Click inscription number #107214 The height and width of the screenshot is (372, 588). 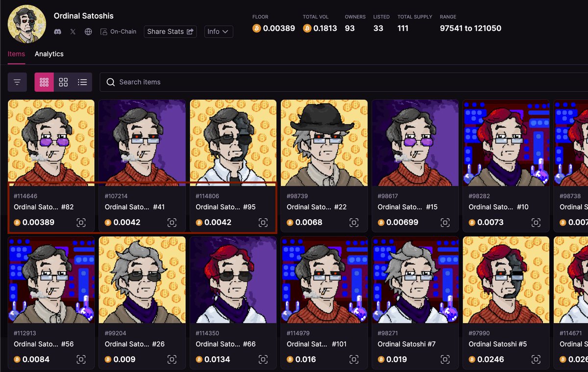tap(117, 196)
